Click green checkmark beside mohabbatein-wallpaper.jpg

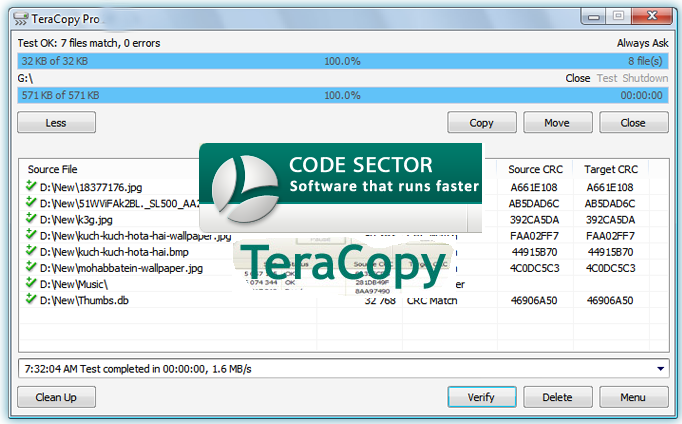point(31,266)
